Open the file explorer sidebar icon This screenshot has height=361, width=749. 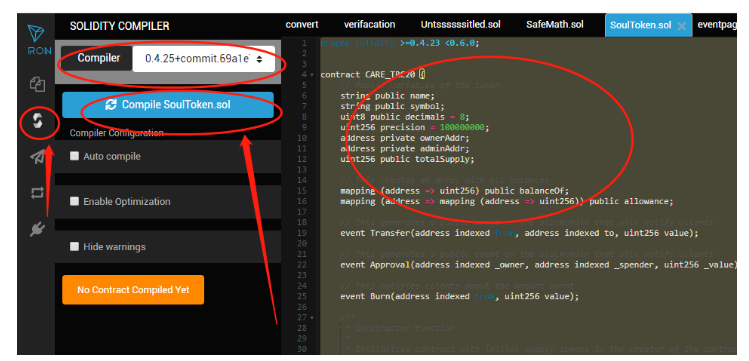point(37,85)
